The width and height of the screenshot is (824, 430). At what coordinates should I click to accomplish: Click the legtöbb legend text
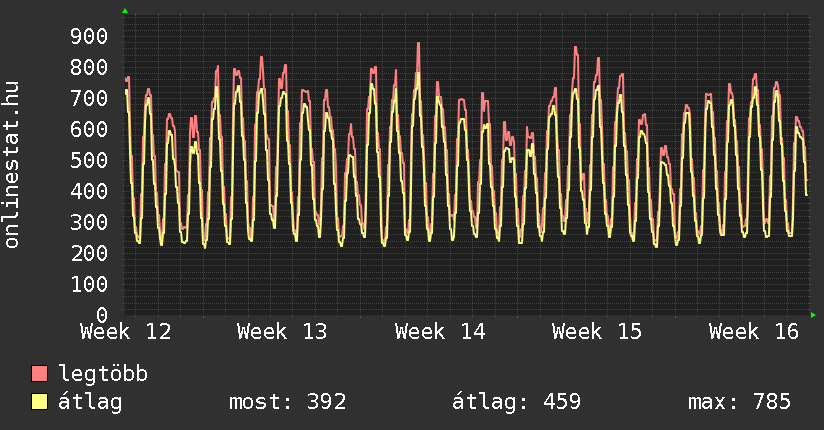pos(104,374)
